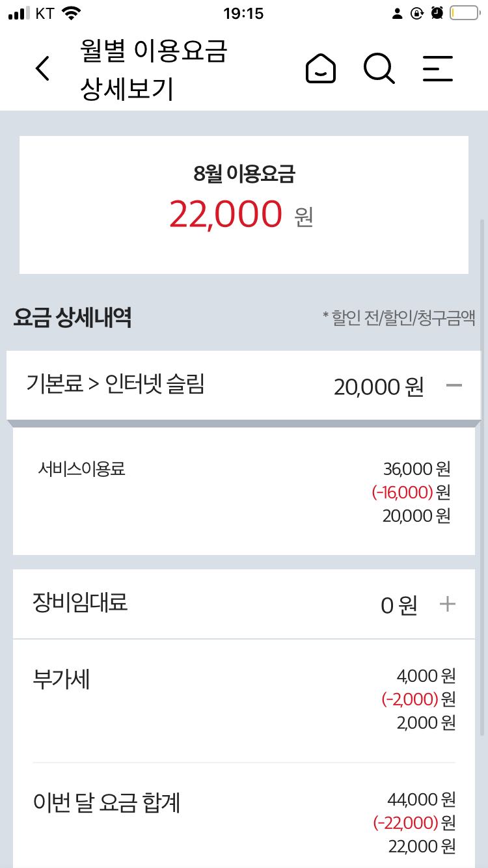488x868 pixels.
Task: Tap the 이번 달 요금 합계 row
Action: [x=244, y=821]
